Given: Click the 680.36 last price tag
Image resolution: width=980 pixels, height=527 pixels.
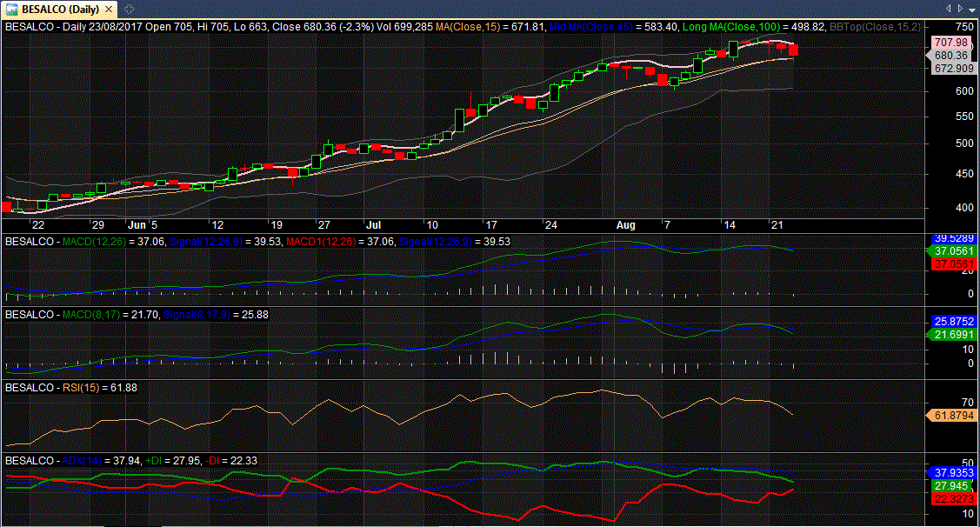Looking at the screenshot, I should coord(951,56).
